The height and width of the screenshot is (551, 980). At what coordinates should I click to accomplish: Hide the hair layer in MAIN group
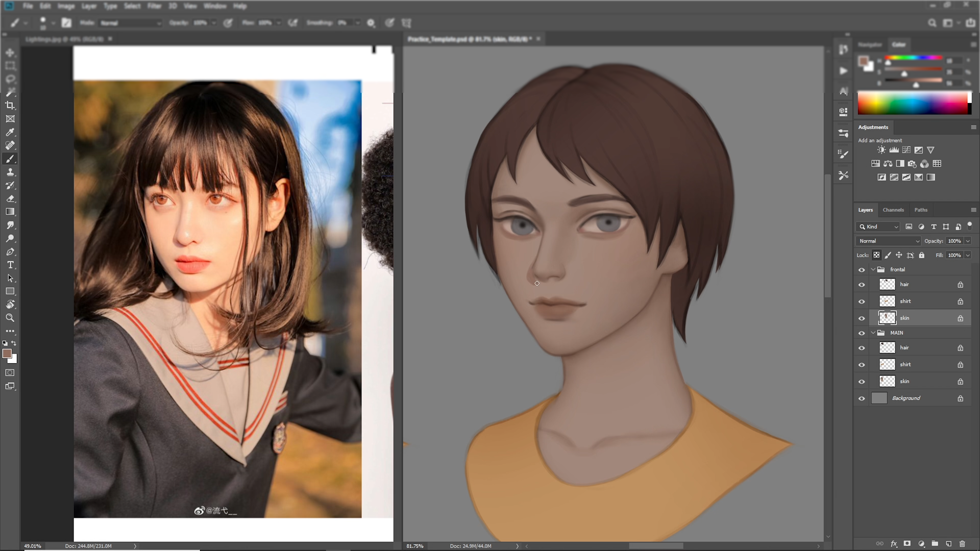tap(862, 348)
